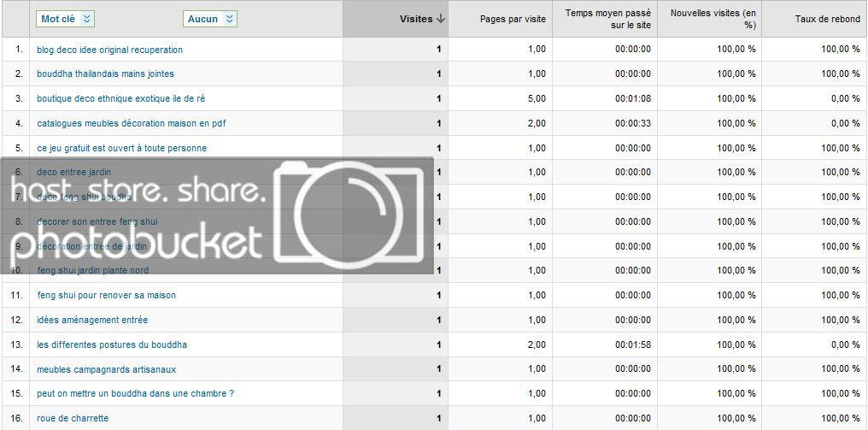Image resolution: width=868 pixels, height=430 pixels.
Task: Open keyword 'decorer son entree feng shui'
Action: pos(97,221)
